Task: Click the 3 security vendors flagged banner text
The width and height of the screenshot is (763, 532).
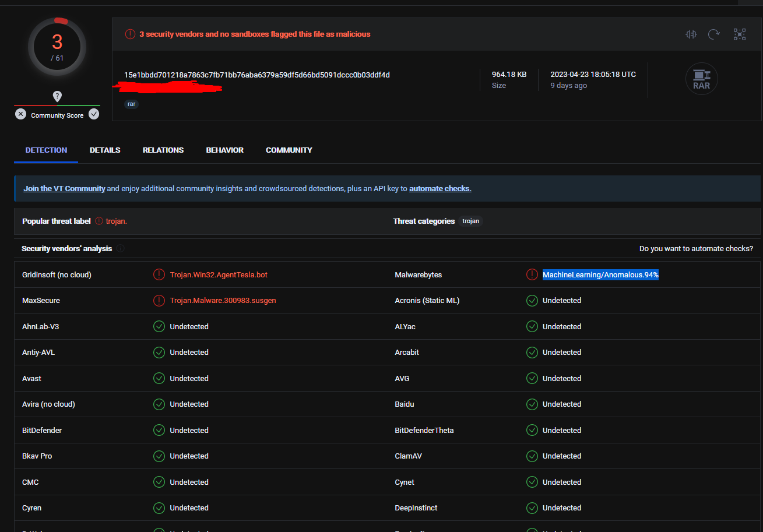Action: [255, 34]
